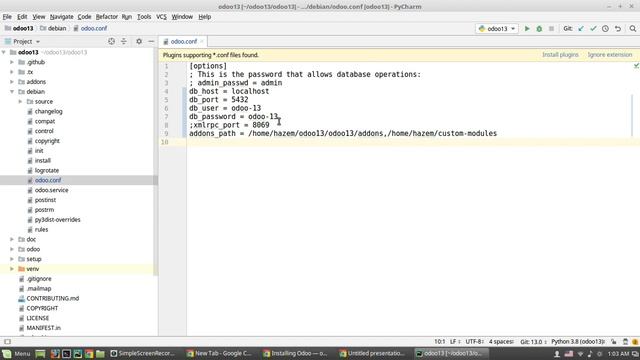Change line separator LF in status bar
640x360 pixels.
coord(455,342)
